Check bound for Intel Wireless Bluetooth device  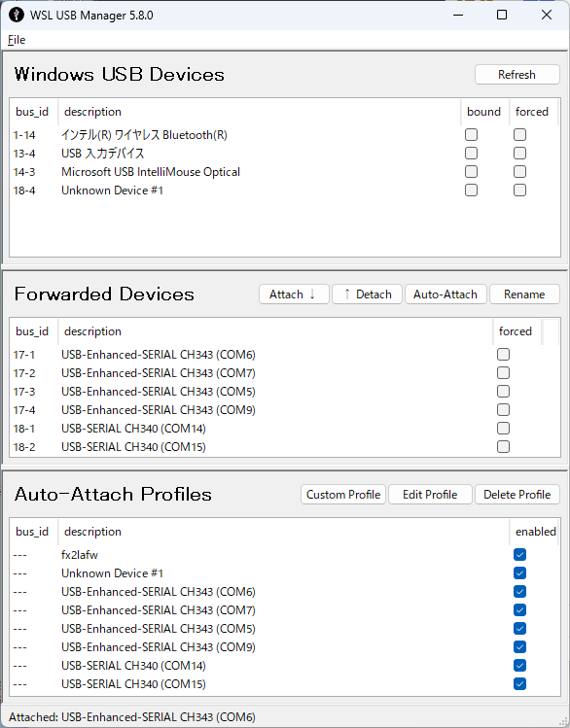(x=471, y=135)
